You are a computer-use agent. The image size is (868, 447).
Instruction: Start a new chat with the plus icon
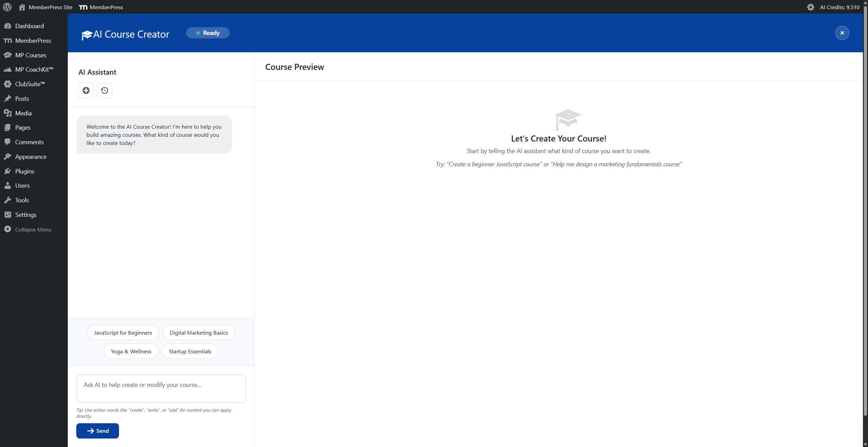pyautogui.click(x=86, y=90)
